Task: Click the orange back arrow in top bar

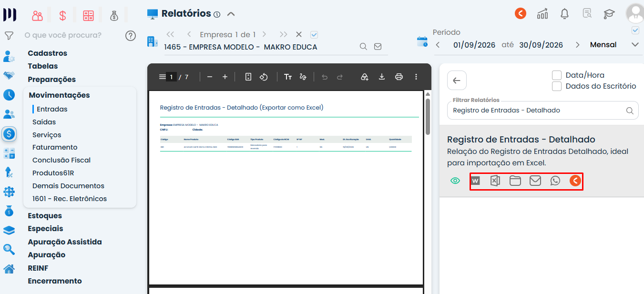Action: (521, 13)
